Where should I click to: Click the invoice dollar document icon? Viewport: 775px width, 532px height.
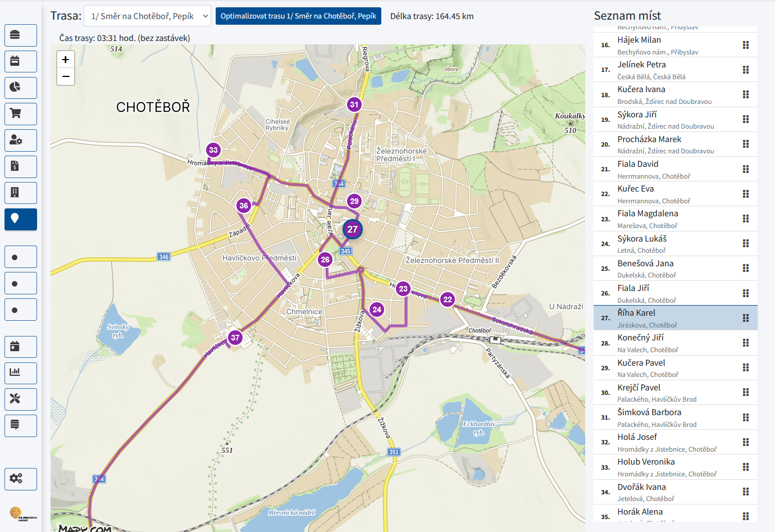(21, 167)
